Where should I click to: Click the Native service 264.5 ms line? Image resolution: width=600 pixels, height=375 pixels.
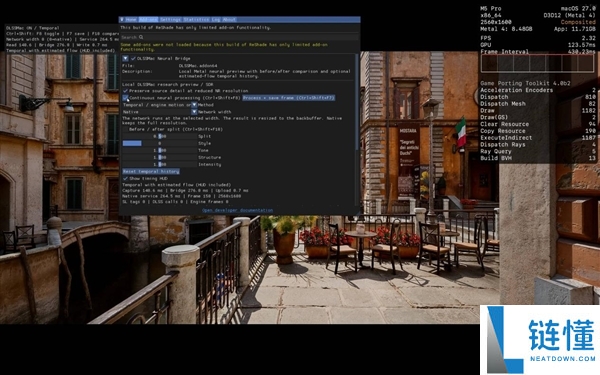tap(181, 196)
